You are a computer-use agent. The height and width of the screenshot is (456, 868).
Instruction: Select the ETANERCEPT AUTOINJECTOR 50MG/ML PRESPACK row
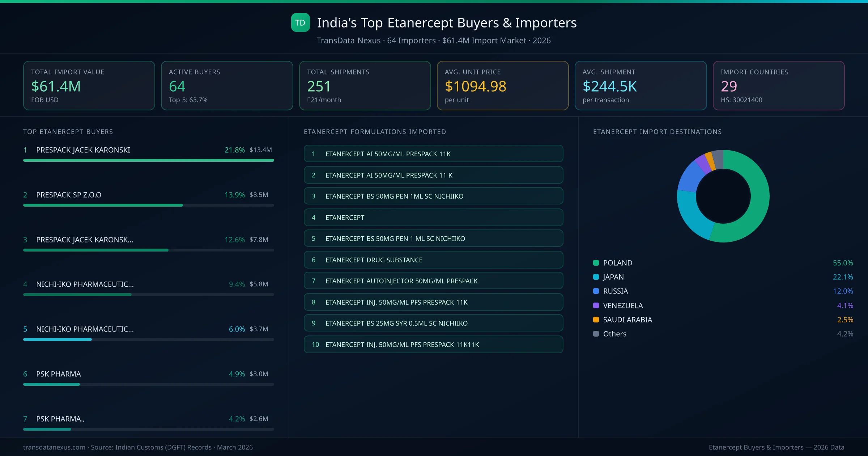pos(433,280)
